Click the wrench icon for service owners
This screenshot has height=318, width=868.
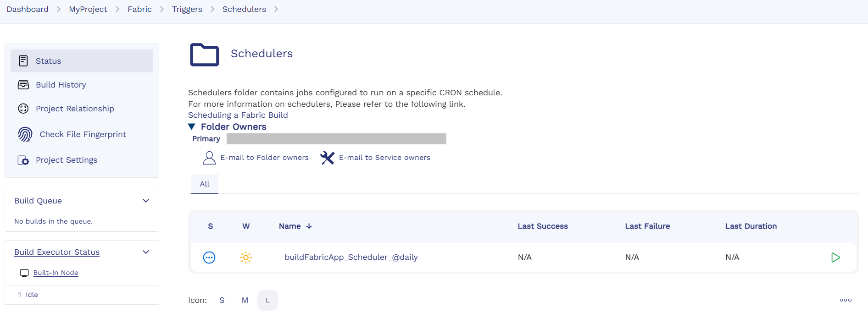click(327, 158)
